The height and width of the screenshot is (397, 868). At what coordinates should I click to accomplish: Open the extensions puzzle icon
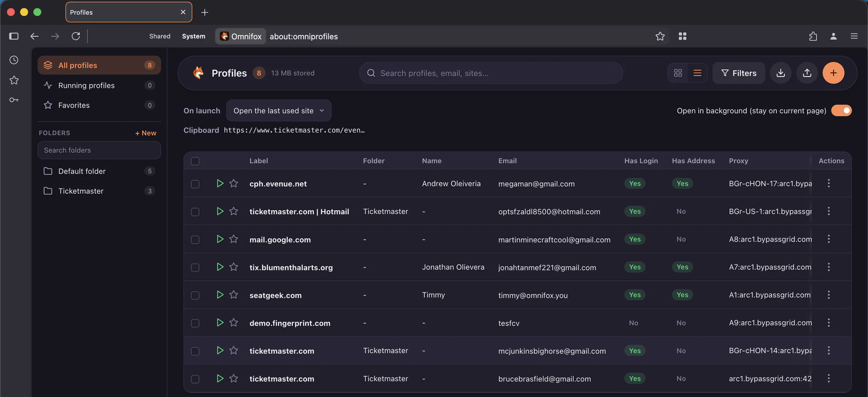pos(813,36)
